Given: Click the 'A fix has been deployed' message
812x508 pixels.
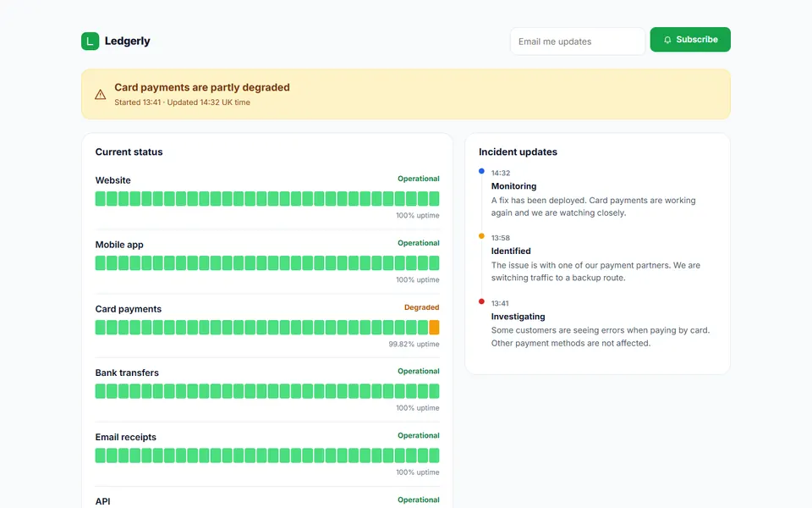Looking at the screenshot, I should coord(594,207).
